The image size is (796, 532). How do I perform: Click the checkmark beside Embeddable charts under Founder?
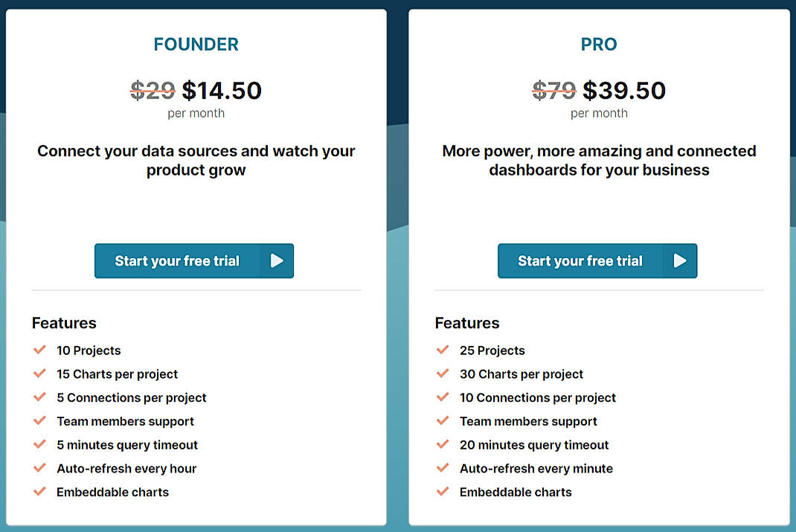coord(40,492)
